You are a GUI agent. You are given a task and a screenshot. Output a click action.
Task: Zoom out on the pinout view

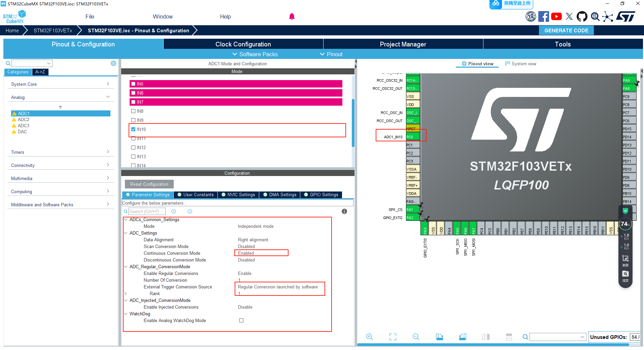pos(416,337)
